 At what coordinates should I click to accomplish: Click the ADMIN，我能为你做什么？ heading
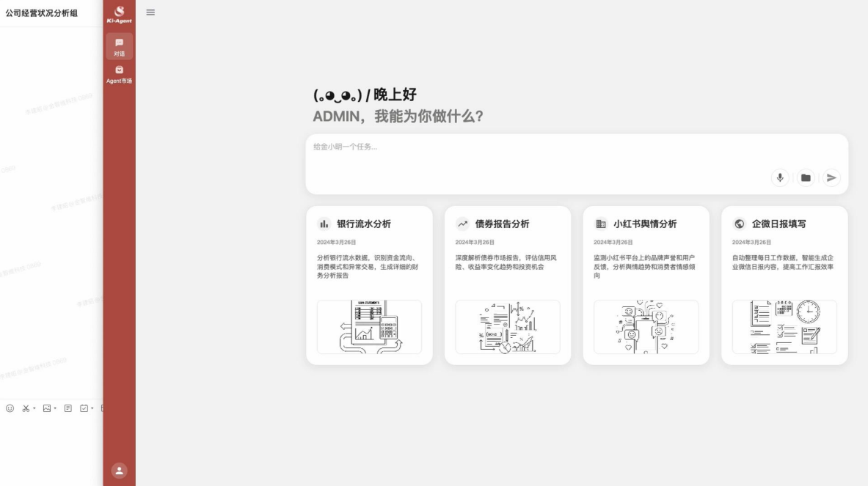[x=398, y=116]
